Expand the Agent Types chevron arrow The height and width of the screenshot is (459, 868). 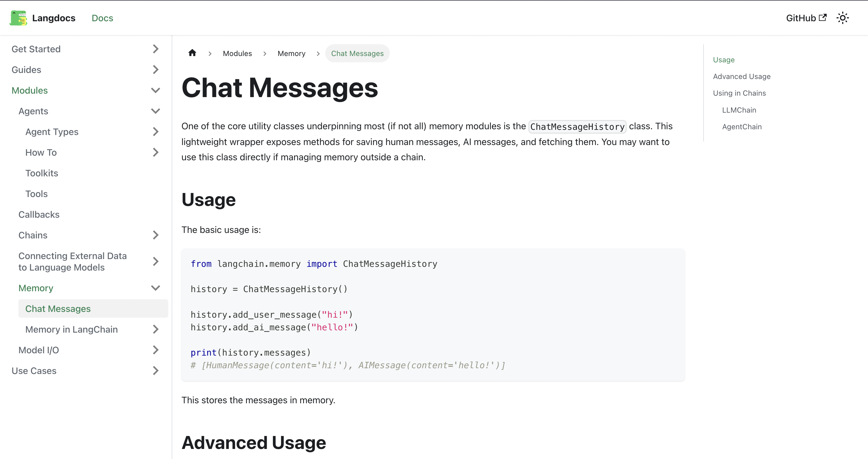point(155,132)
